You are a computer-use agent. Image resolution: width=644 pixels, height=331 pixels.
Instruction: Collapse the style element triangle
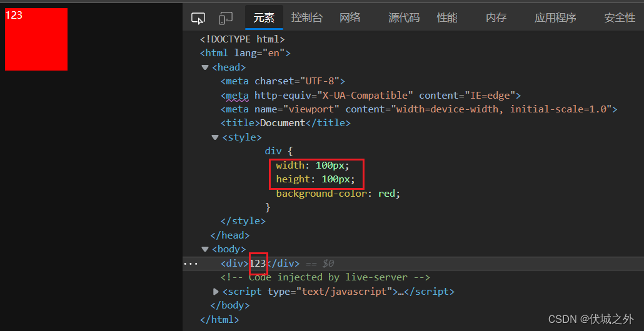[x=215, y=137]
